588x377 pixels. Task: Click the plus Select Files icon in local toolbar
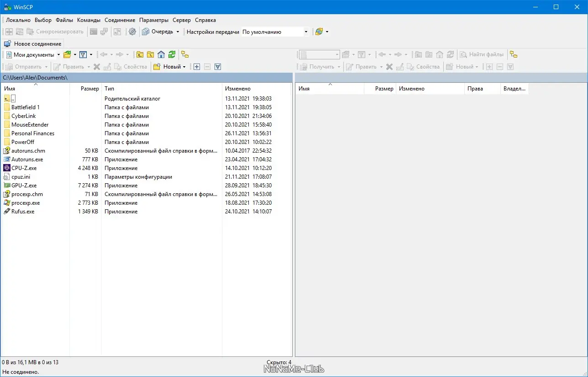click(x=197, y=67)
